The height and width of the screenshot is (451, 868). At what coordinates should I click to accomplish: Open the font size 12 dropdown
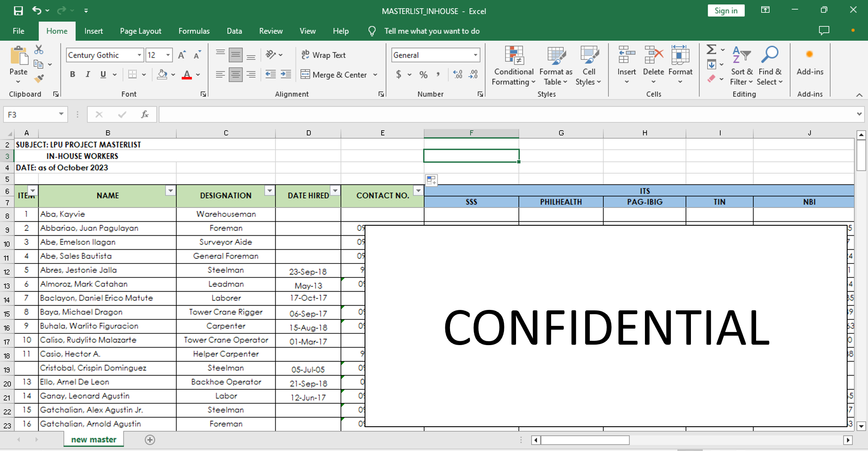point(168,55)
